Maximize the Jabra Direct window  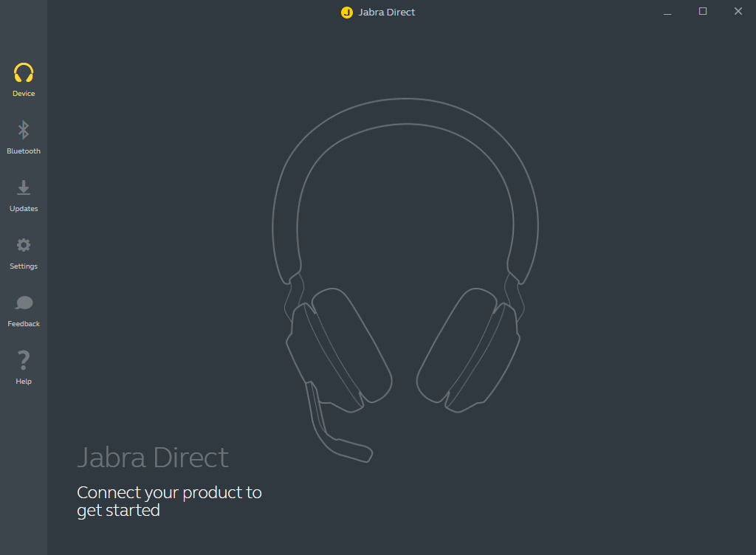703,12
